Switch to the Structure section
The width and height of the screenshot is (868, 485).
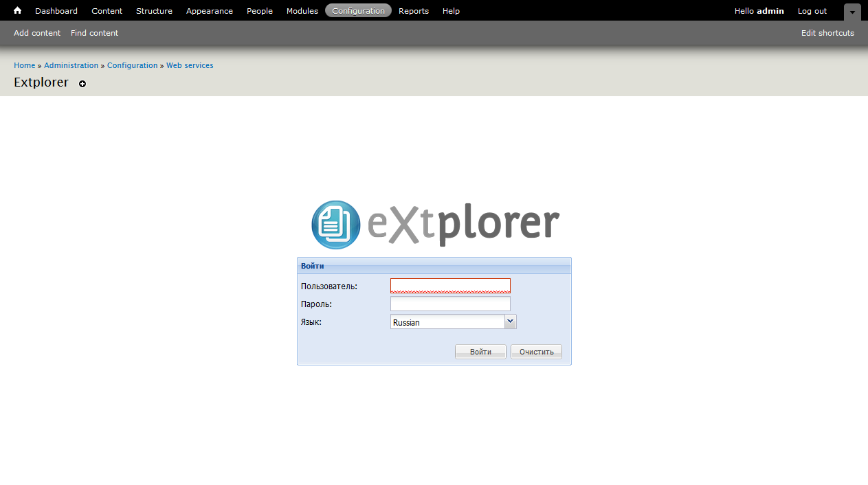point(154,10)
